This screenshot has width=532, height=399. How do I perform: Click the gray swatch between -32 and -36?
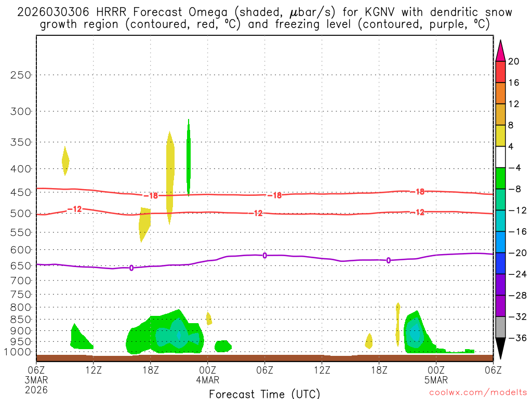click(500, 327)
